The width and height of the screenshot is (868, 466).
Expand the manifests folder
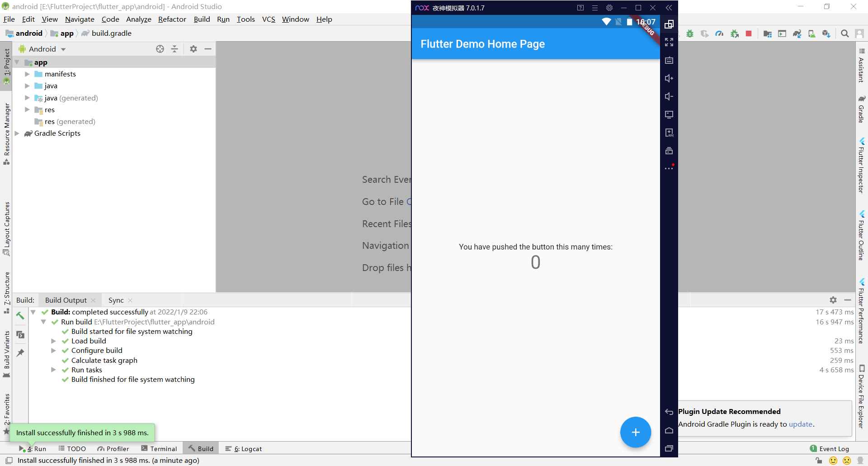pyautogui.click(x=27, y=74)
